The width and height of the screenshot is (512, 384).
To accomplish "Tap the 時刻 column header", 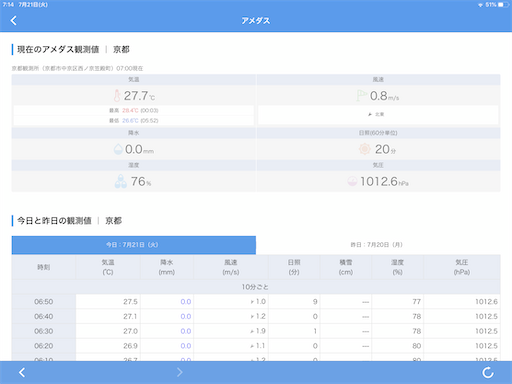I will (44, 267).
